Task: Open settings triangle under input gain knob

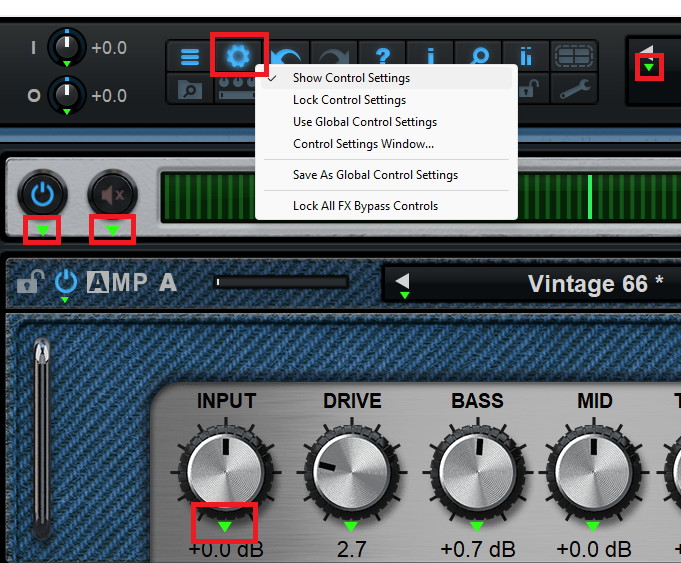Action: (x=66, y=64)
